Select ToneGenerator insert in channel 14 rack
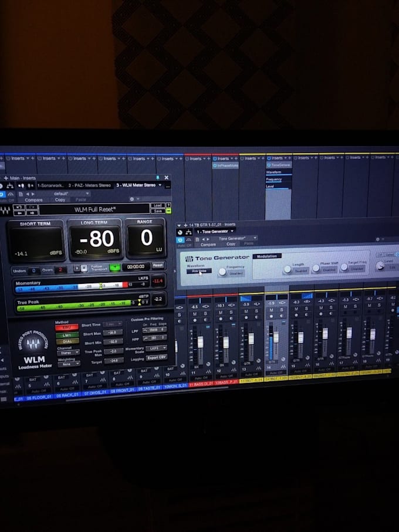The height and width of the screenshot is (532, 399). (x=279, y=165)
